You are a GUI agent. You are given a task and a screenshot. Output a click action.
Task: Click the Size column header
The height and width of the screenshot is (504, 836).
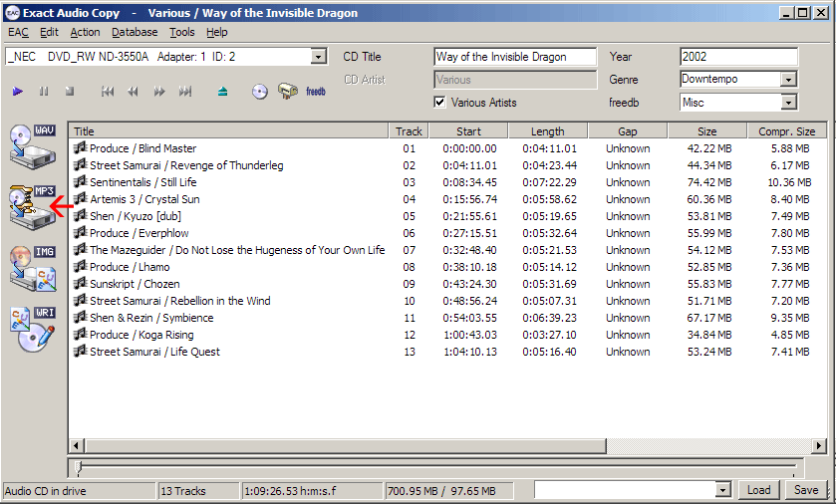[x=707, y=131]
